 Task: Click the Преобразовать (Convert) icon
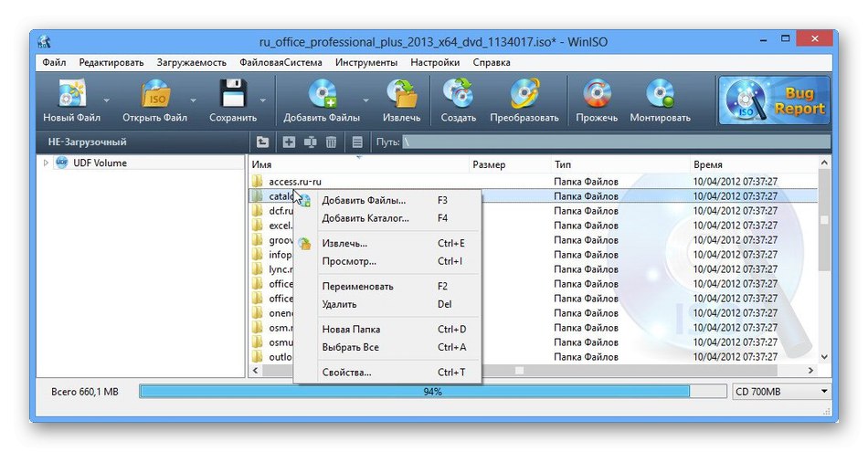tap(524, 93)
